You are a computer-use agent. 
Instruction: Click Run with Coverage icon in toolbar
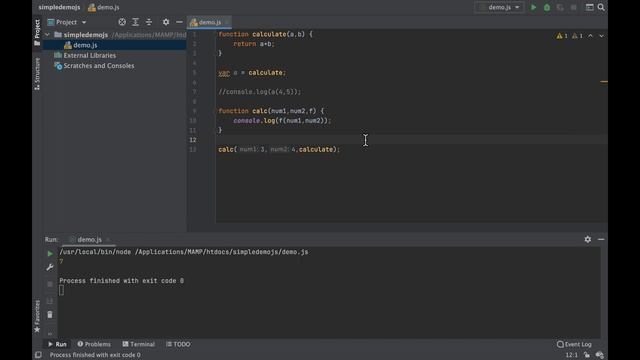point(560,7)
